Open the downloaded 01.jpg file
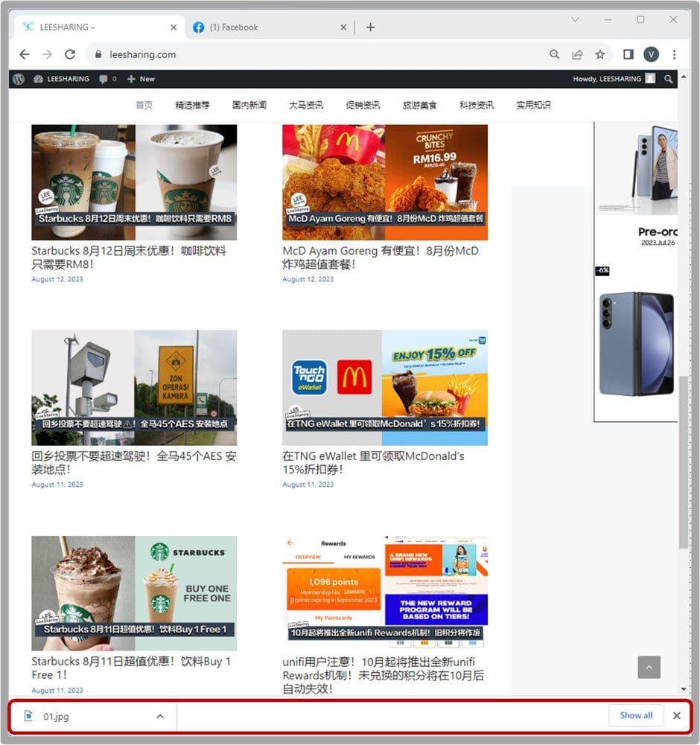Screen dimensions: 700x745 pos(56,717)
